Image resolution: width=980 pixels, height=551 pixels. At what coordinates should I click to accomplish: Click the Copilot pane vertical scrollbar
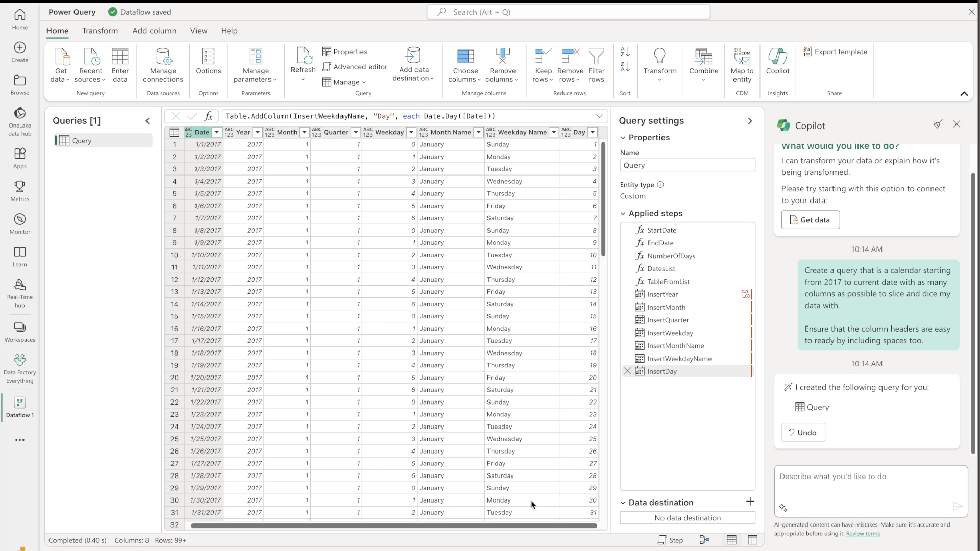(x=973, y=313)
